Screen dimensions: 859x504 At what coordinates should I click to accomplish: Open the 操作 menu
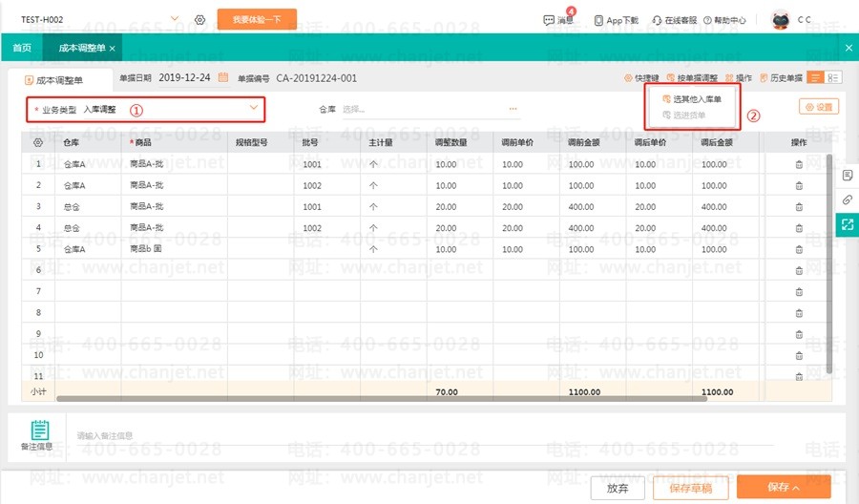(739, 77)
